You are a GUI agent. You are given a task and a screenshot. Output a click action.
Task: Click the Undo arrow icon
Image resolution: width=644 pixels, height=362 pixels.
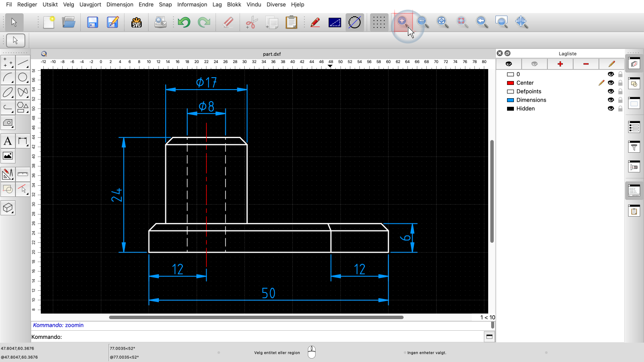[184, 22]
